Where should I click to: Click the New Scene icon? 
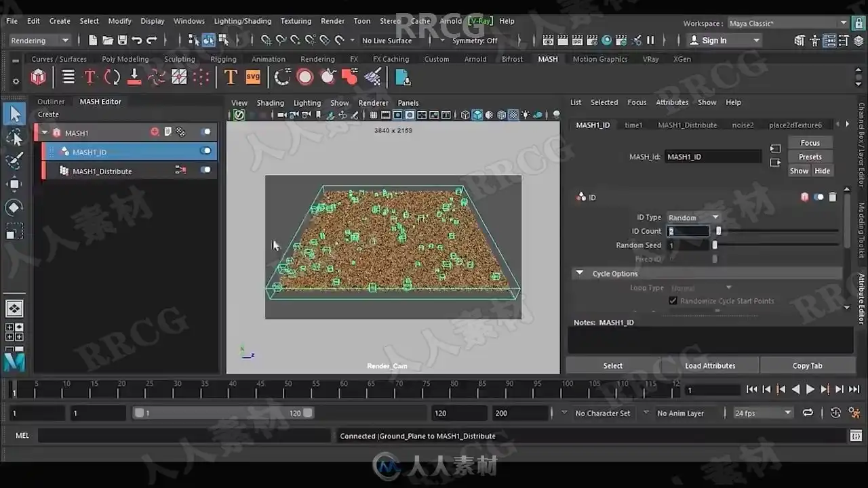pyautogui.click(x=93, y=40)
